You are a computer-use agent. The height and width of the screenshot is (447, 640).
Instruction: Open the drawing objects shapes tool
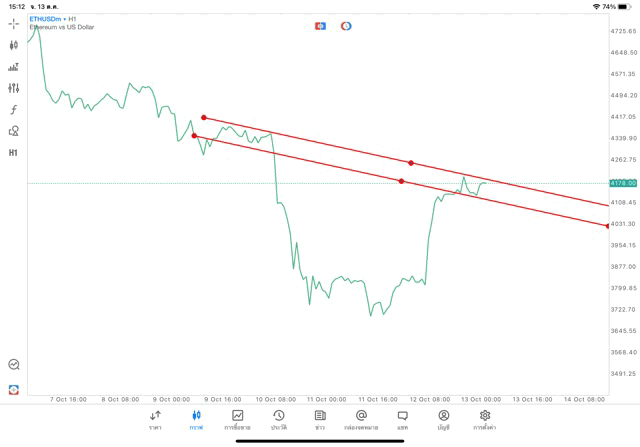[14, 131]
